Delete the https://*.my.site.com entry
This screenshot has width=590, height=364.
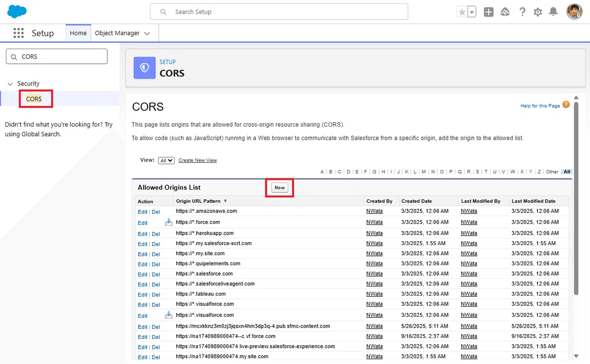coord(156,254)
